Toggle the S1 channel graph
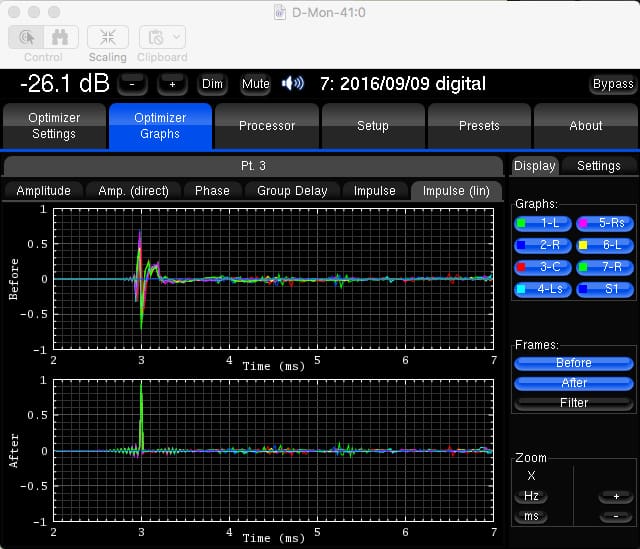Screen dimensions: 640x549 click(604, 289)
